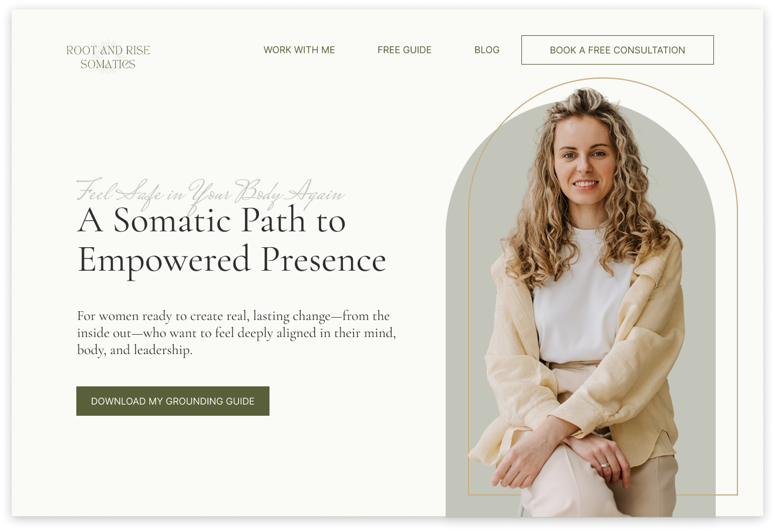Click the silver ring on the woman's finger
Viewport: 775px width, 532px height.
[x=604, y=465]
